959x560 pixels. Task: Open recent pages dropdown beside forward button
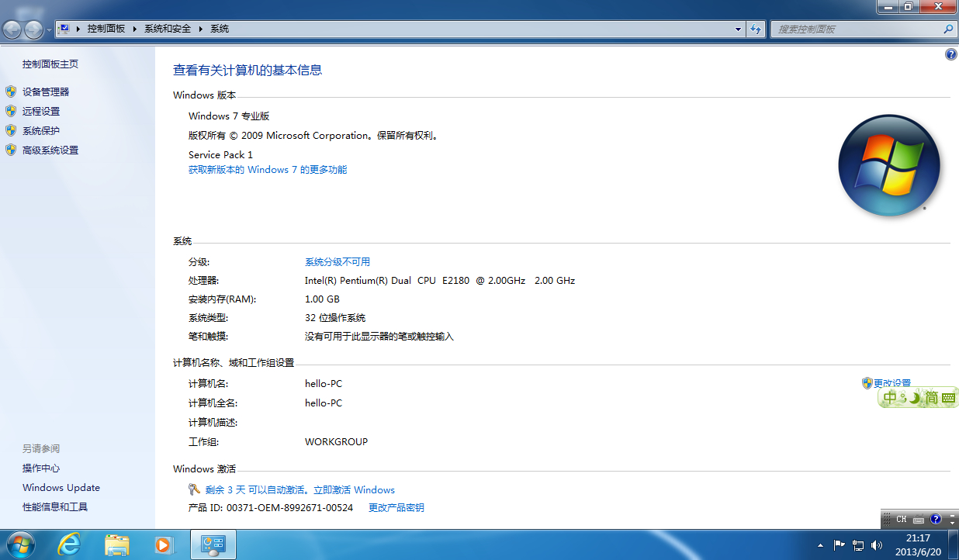(50, 29)
